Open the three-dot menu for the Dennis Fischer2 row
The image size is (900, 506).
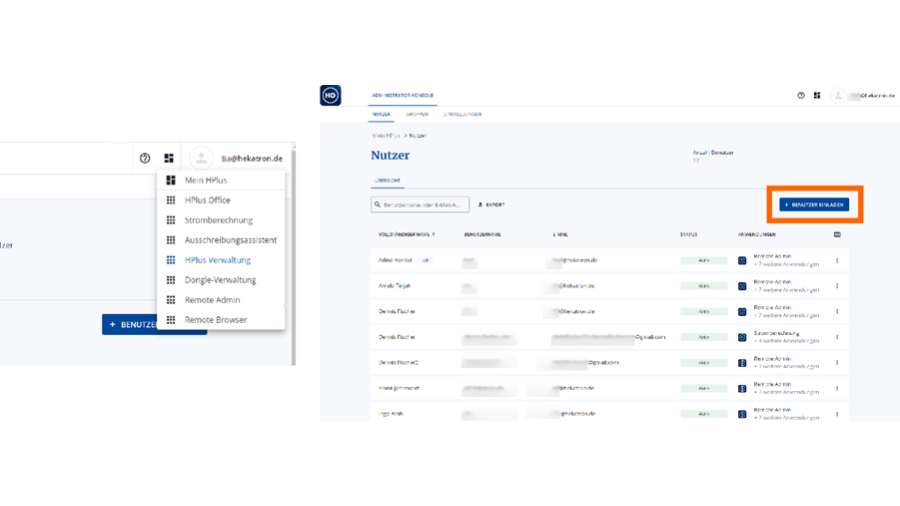coord(837,363)
